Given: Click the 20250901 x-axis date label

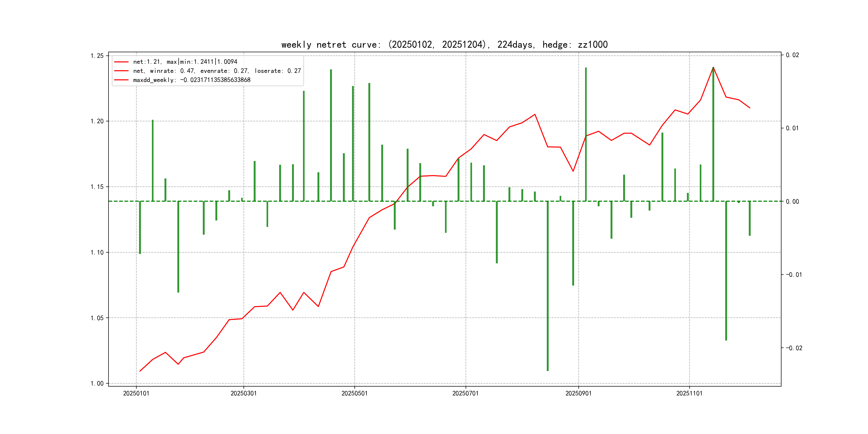Looking at the screenshot, I should tap(578, 393).
